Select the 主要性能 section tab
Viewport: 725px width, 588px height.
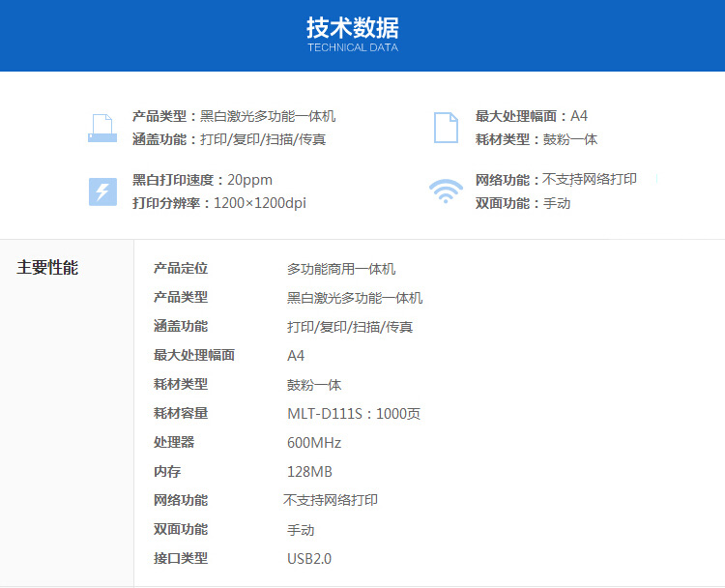pos(47,268)
